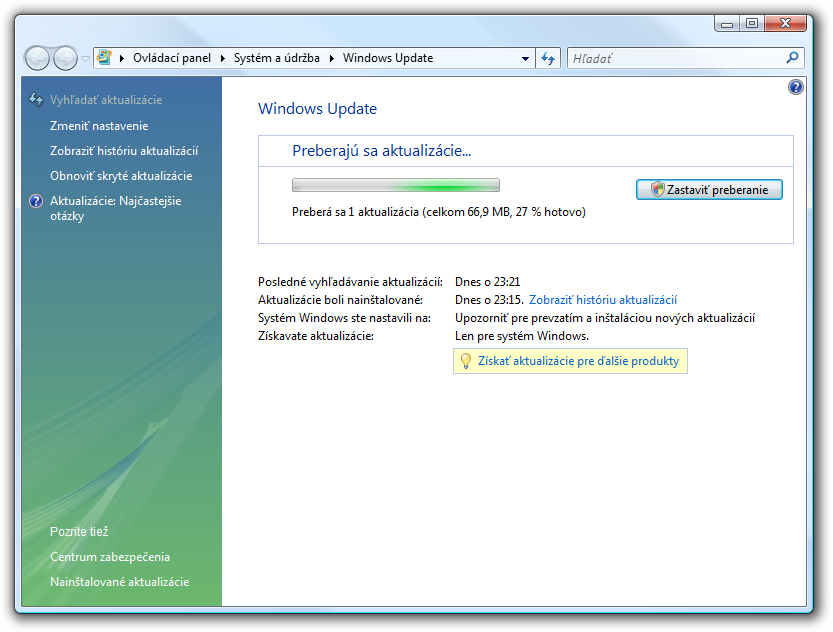Click the Zastaviť preberanie button
This screenshot has height=632, width=833.
[709, 190]
